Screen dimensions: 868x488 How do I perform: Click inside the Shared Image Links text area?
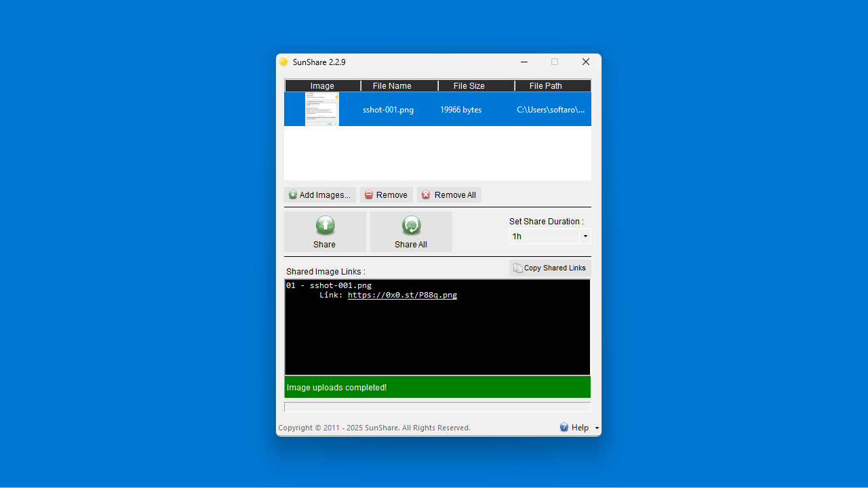coord(437,339)
